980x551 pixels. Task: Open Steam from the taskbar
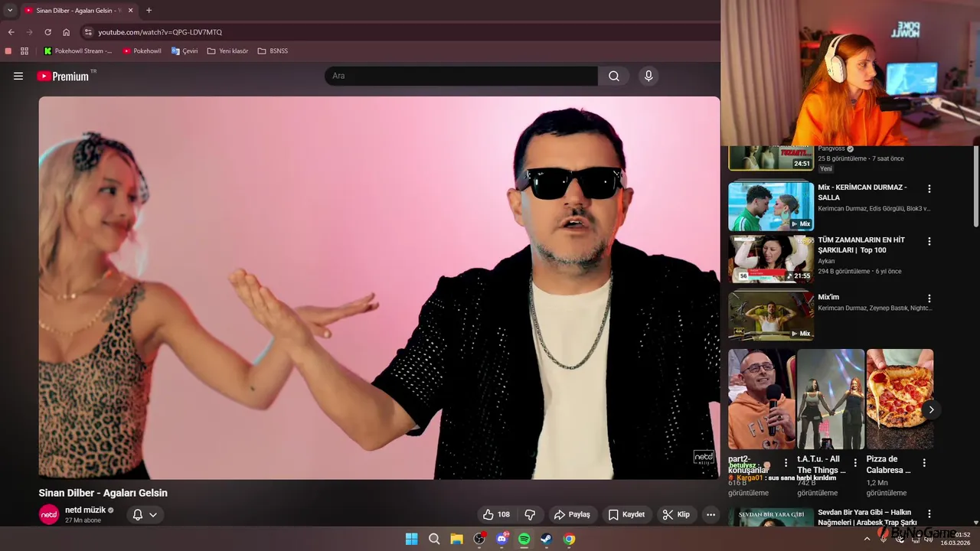(x=546, y=539)
